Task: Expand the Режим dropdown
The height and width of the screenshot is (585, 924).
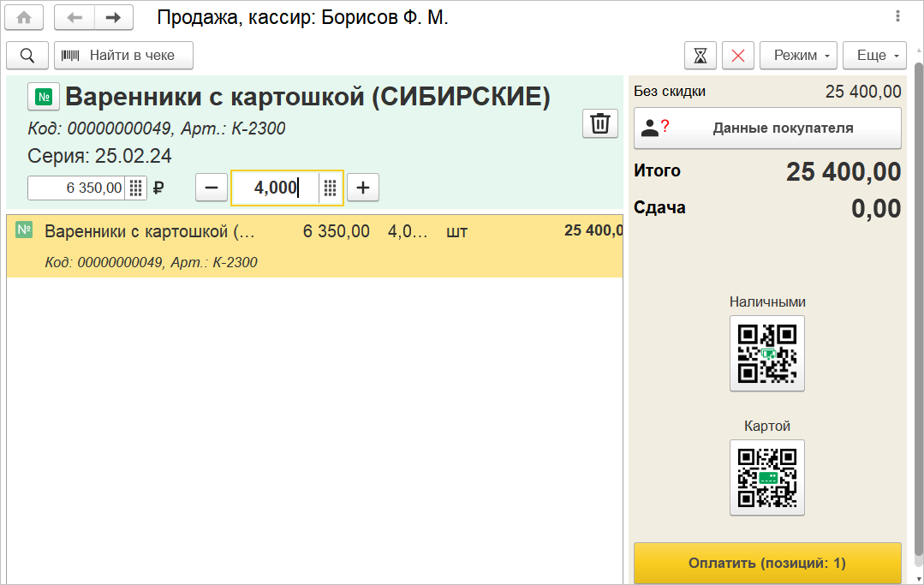Action: click(798, 56)
